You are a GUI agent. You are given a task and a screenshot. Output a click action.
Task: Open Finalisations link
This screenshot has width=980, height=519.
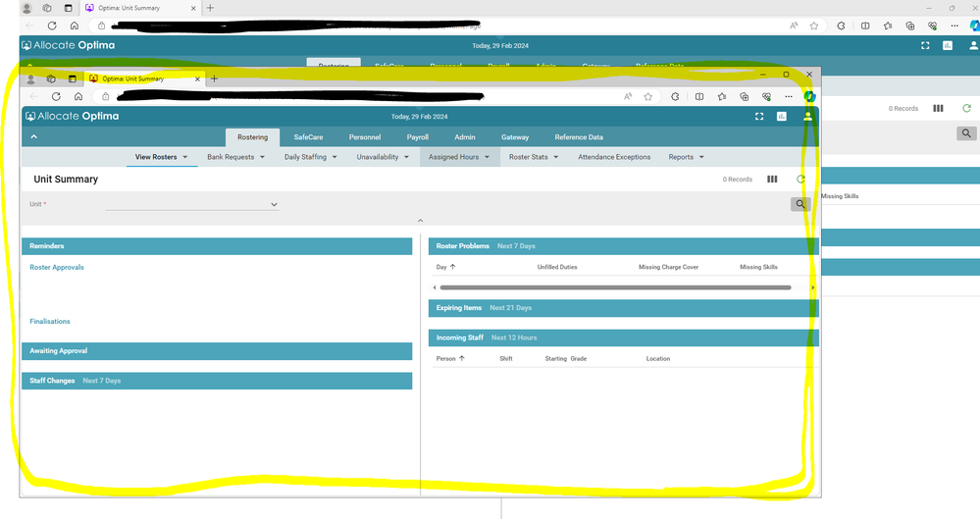tap(50, 322)
